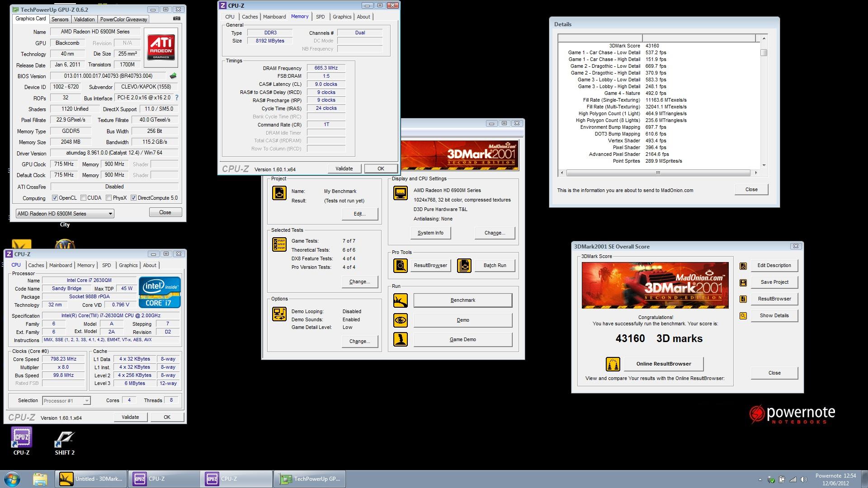Open the CPU-Z desktop shortcut

tap(21, 441)
